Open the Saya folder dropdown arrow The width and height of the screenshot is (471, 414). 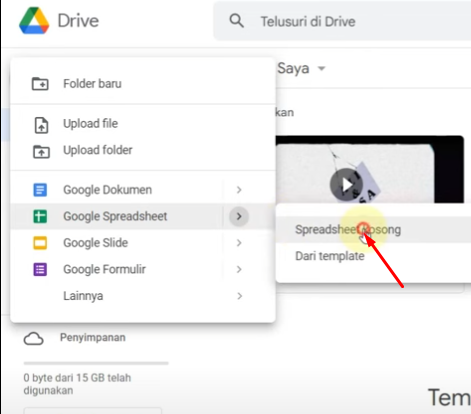(321, 69)
